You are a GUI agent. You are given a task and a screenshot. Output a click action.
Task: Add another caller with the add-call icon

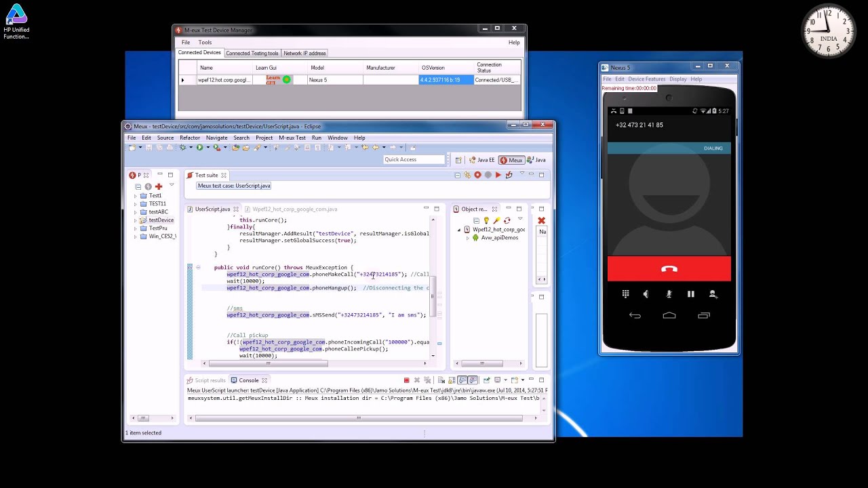click(713, 294)
